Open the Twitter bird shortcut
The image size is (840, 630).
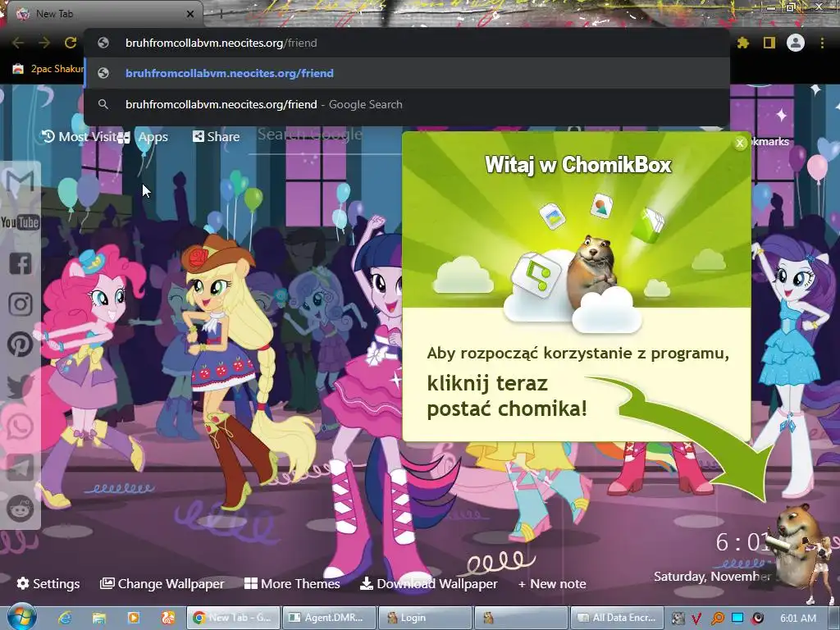point(21,386)
